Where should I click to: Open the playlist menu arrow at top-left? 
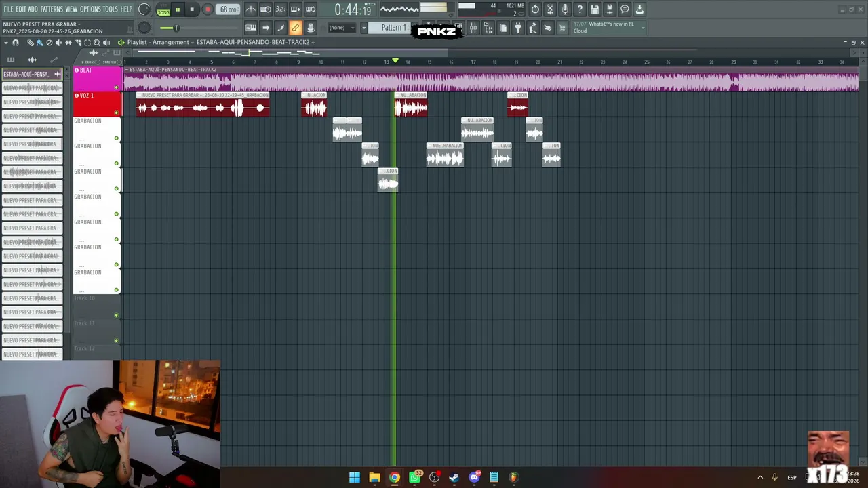pyautogui.click(x=5, y=43)
